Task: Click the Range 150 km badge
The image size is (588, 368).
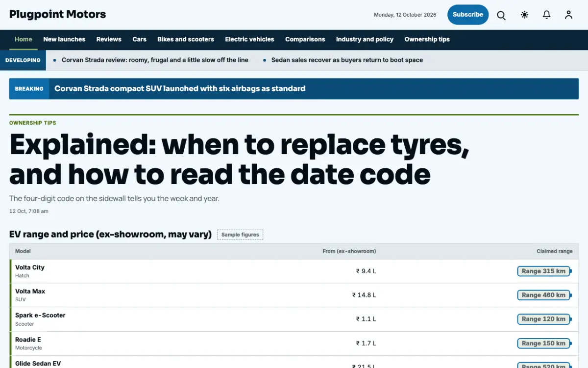Action: [x=543, y=343]
